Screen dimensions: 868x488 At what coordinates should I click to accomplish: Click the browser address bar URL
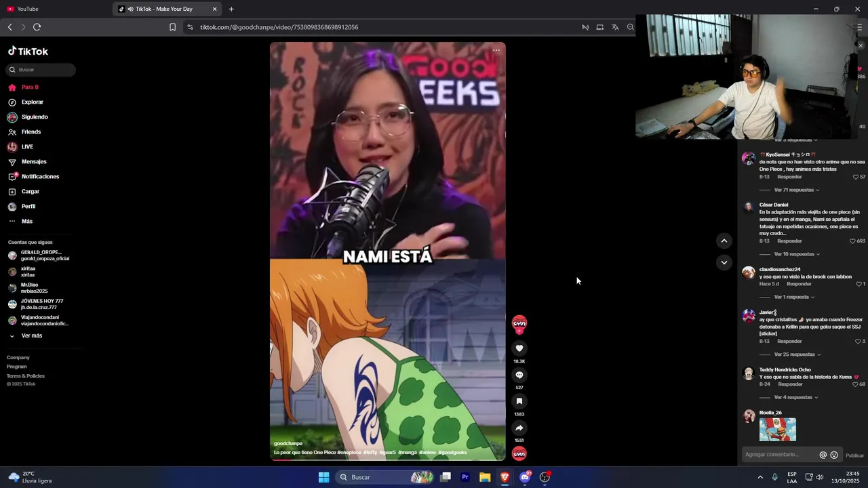pyautogui.click(x=279, y=27)
